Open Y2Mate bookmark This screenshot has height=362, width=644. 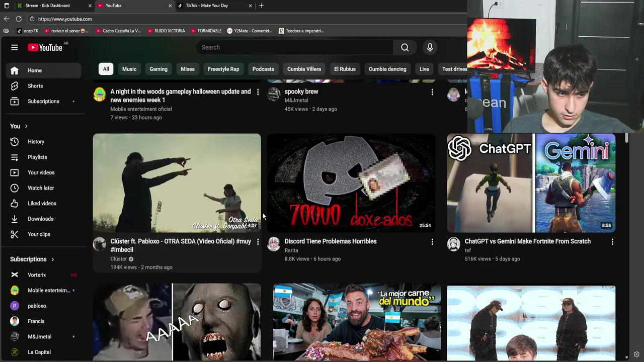pyautogui.click(x=249, y=31)
